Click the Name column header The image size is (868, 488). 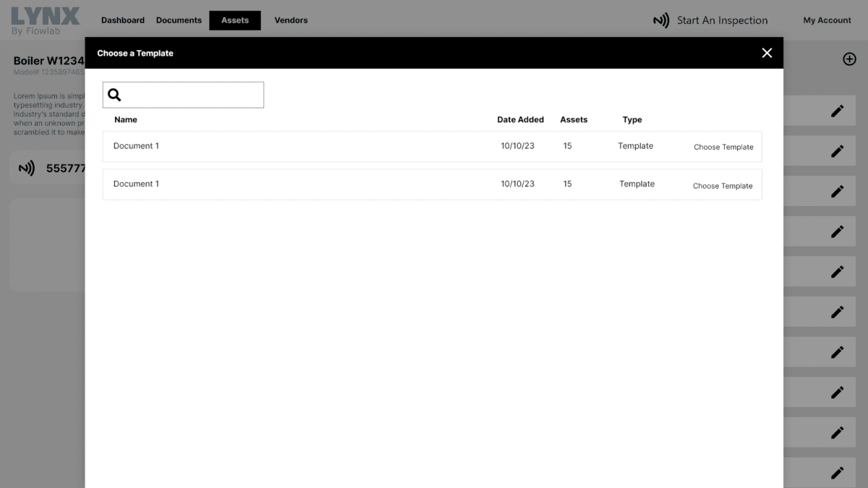coord(126,120)
